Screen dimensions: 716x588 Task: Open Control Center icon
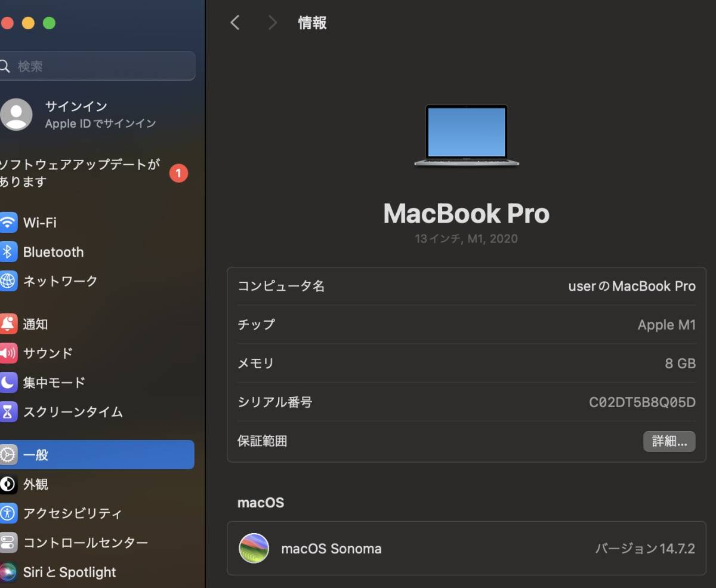(x=8, y=543)
